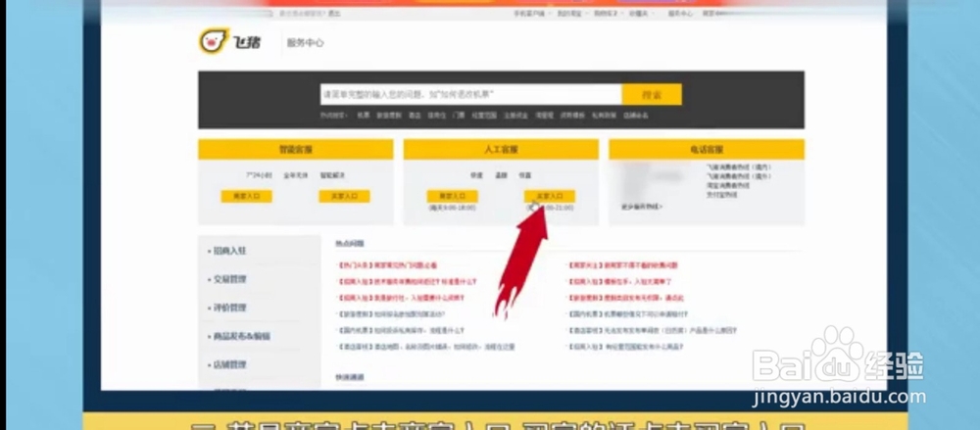The width and height of the screenshot is (980, 430).
Task: Open the 【国内机票】 question in right column
Action: pos(627,314)
